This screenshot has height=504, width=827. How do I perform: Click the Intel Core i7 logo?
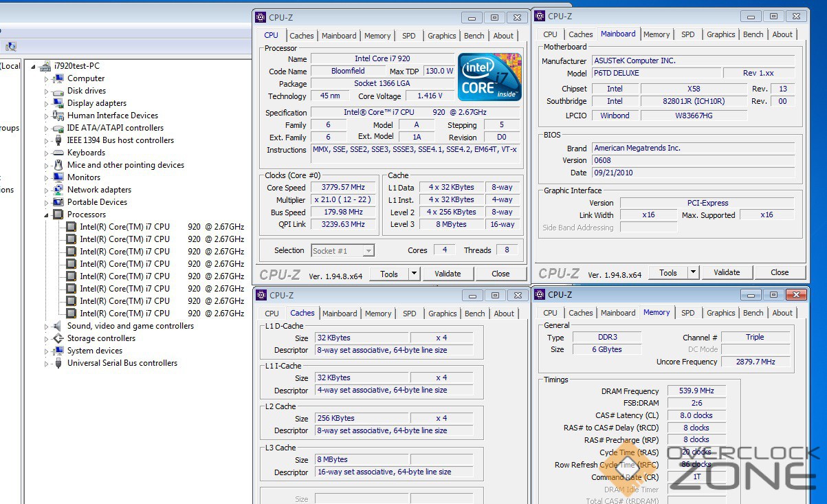pyautogui.click(x=489, y=77)
